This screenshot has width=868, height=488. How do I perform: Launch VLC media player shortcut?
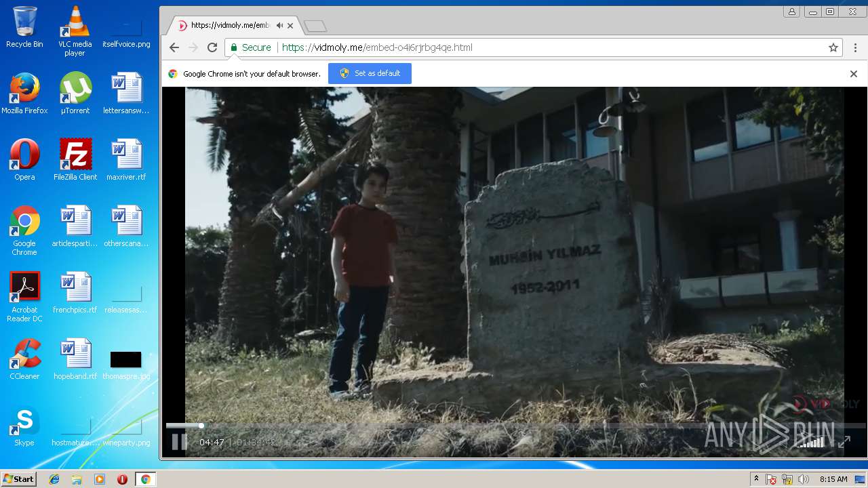(75, 31)
